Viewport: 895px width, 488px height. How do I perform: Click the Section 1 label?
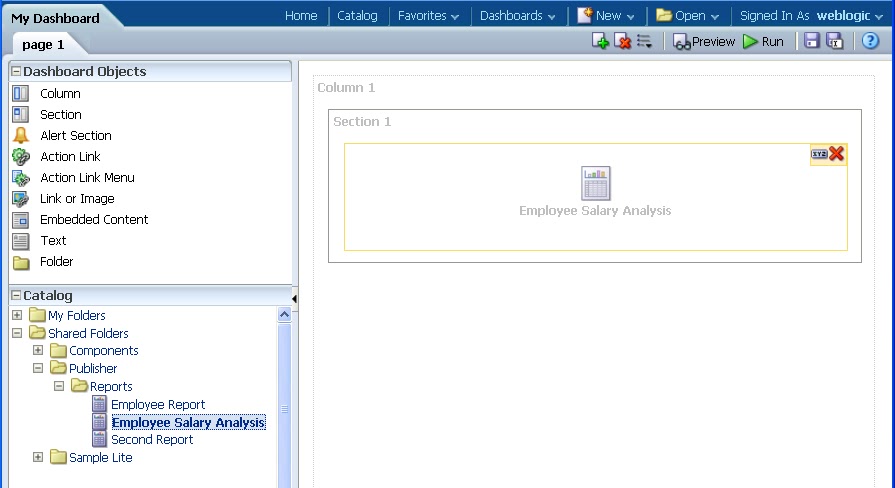point(362,122)
